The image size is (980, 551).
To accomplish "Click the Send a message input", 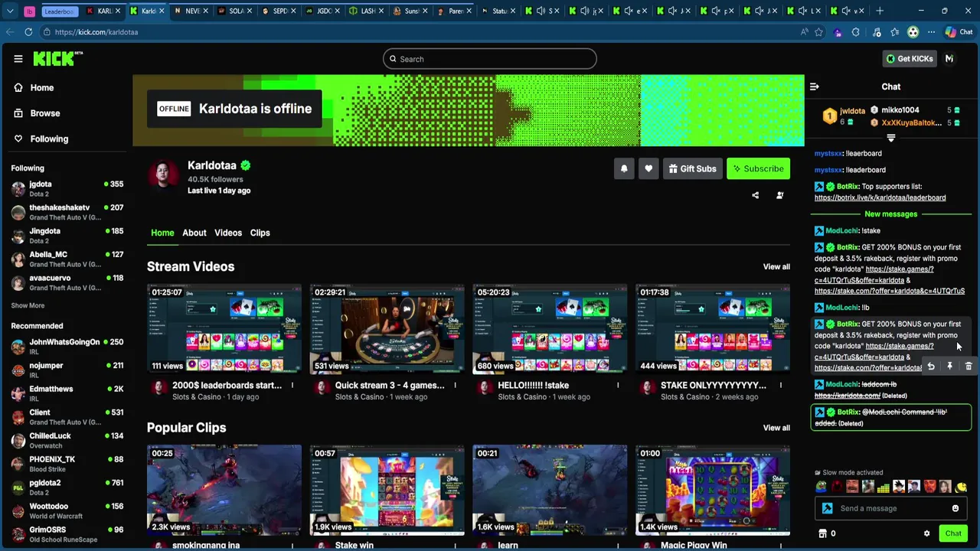I will tap(892, 508).
